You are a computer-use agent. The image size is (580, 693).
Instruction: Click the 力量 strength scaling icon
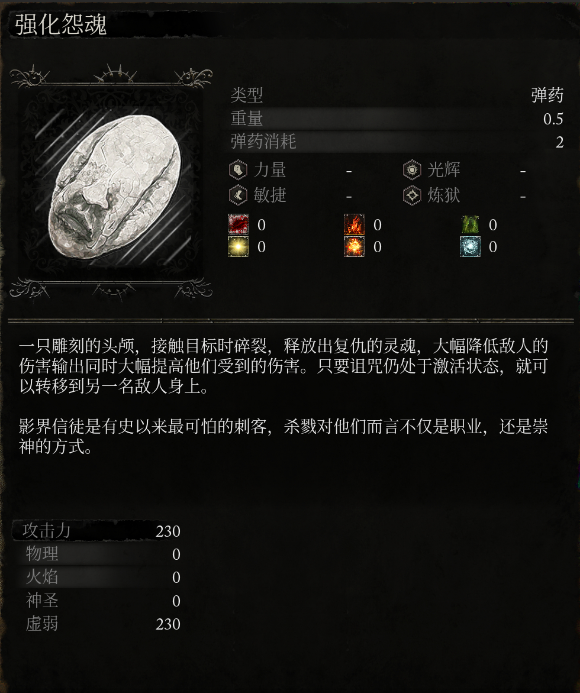click(x=238, y=170)
